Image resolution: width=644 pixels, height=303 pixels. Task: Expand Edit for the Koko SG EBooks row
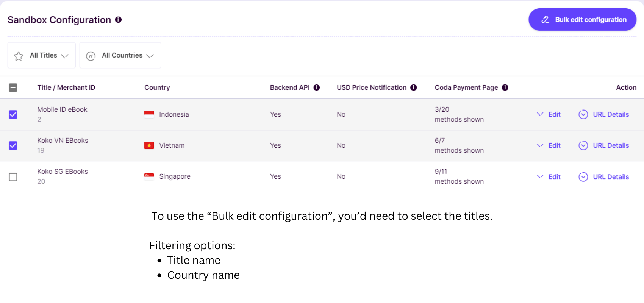549,177
